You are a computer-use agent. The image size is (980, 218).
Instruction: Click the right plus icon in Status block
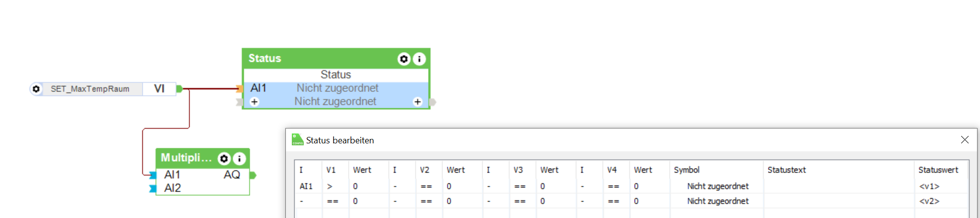tap(418, 102)
